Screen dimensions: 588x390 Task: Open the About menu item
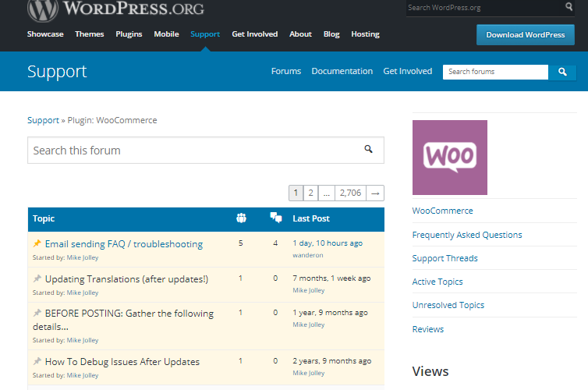pyautogui.click(x=300, y=34)
